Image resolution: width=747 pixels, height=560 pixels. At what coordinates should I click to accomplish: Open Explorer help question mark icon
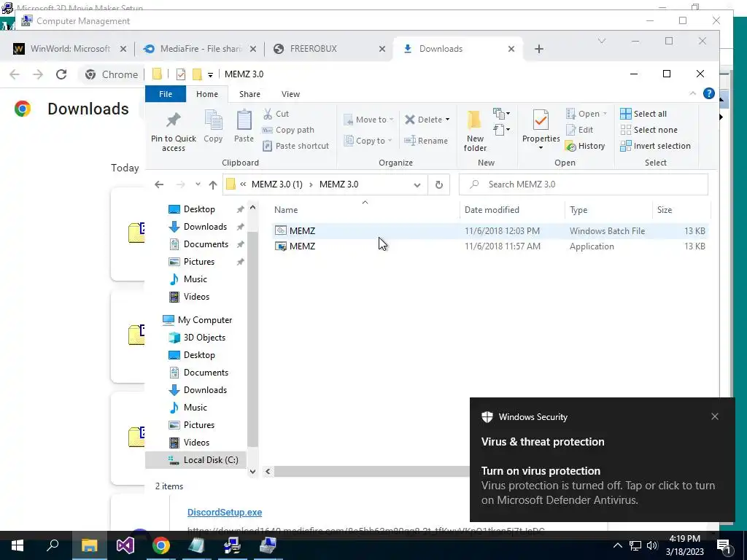pyautogui.click(x=709, y=94)
